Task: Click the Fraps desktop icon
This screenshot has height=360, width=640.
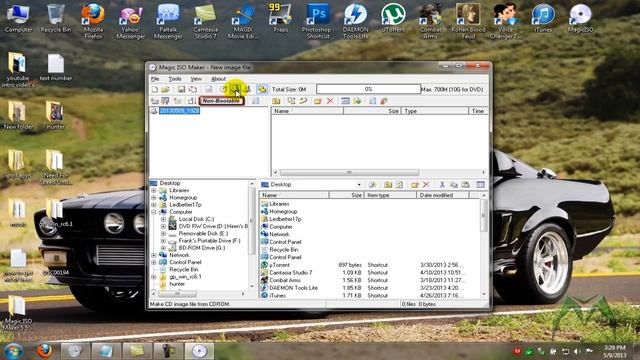Action: (280, 18)
